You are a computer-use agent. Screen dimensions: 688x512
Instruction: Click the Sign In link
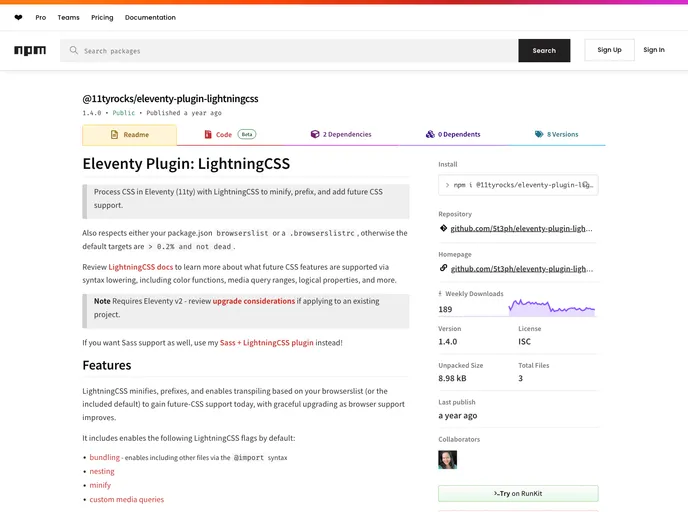654,50
